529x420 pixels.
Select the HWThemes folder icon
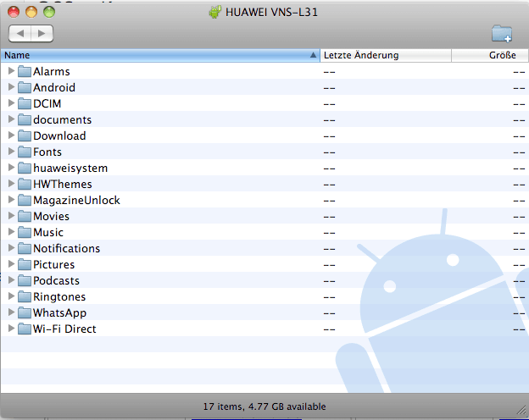pyautogui.click(x=25, y=184)
